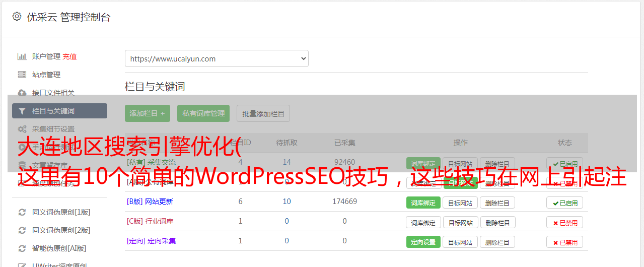Click 删除栏目 for 定向采集 row
644x267 pixels.
pyautogui.click(x=497, y=242)
